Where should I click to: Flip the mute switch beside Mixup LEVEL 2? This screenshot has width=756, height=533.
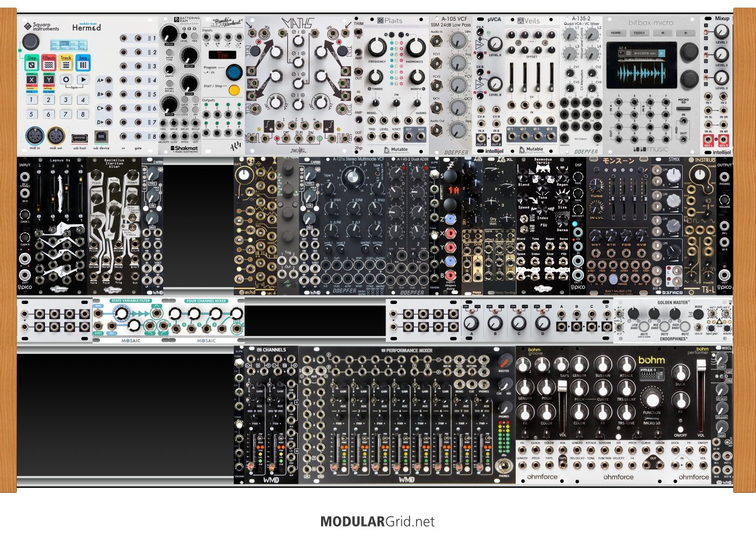pos(707,55)
